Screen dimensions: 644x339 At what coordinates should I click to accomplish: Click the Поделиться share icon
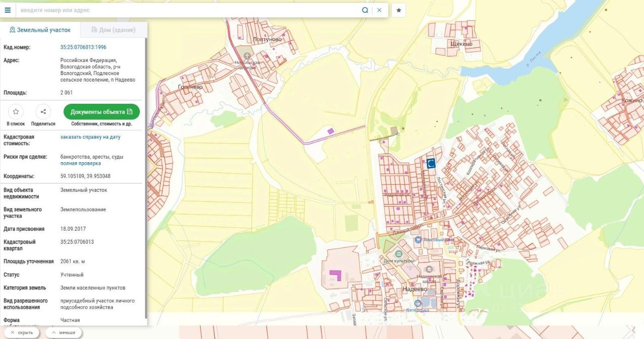[43, 112]
